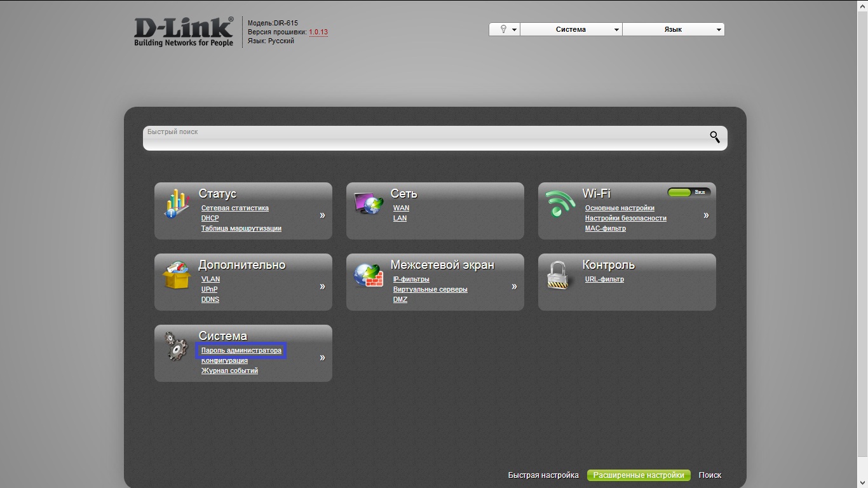Screen dimensions: 868x488
Task: Click the Firewall globe and wall icon
Action: (369, 274)
